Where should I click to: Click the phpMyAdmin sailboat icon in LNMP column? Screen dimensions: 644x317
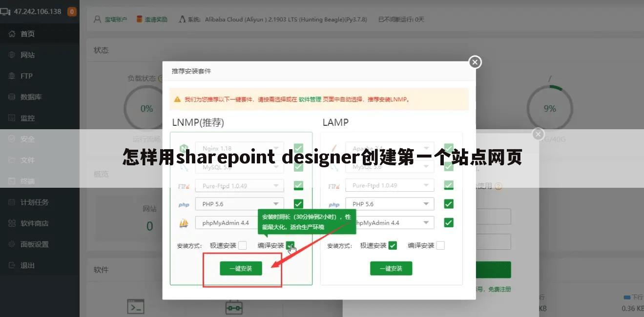(184, 223)
